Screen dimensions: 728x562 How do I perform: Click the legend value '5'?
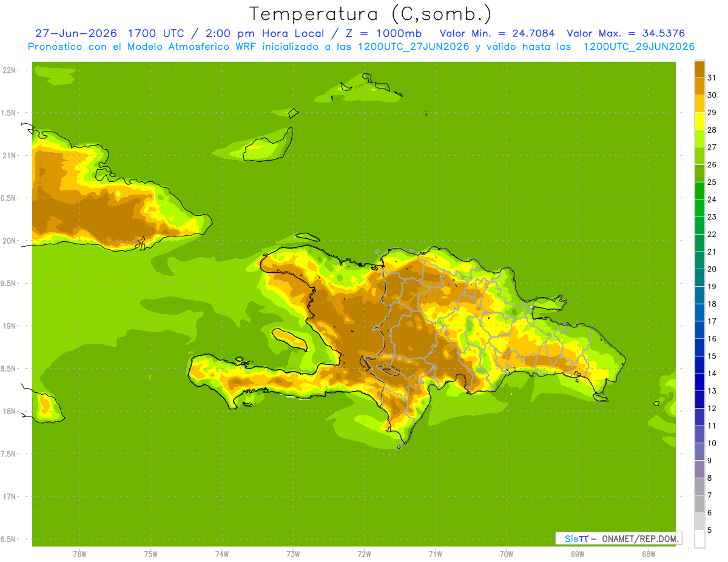tap(710, 530)
